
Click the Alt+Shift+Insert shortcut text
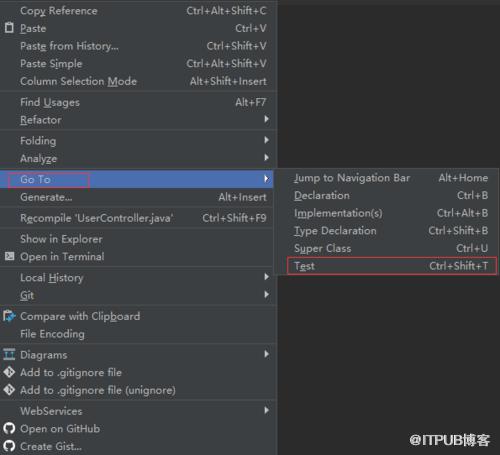228,81
